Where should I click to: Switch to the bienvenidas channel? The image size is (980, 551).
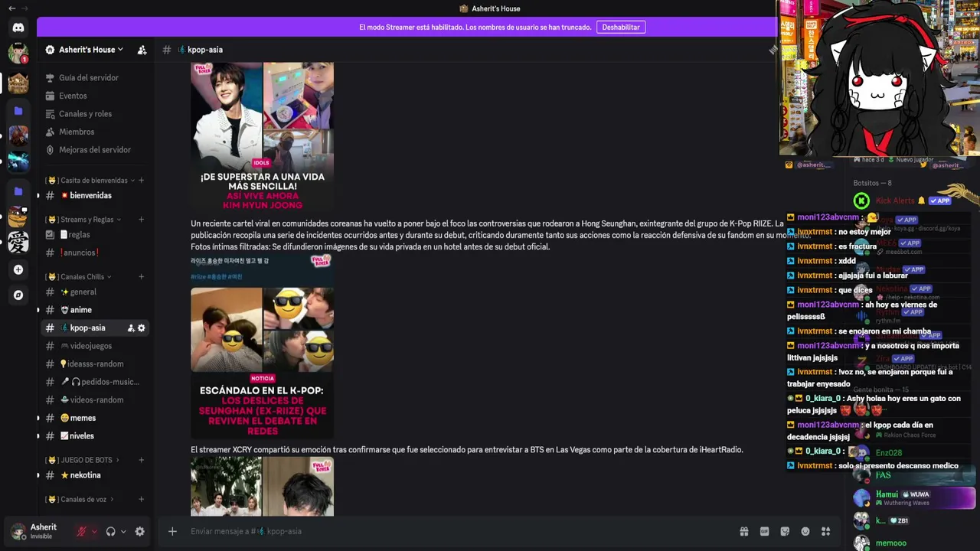point(95,196)
